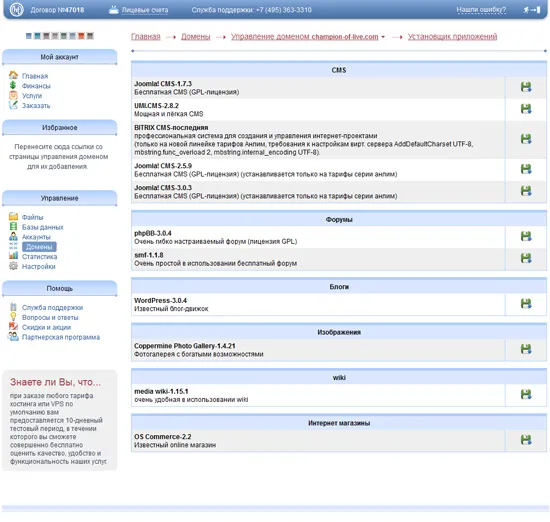
Task: Click install icon for media wiki-1.15.1
Action: coord(525,394)
